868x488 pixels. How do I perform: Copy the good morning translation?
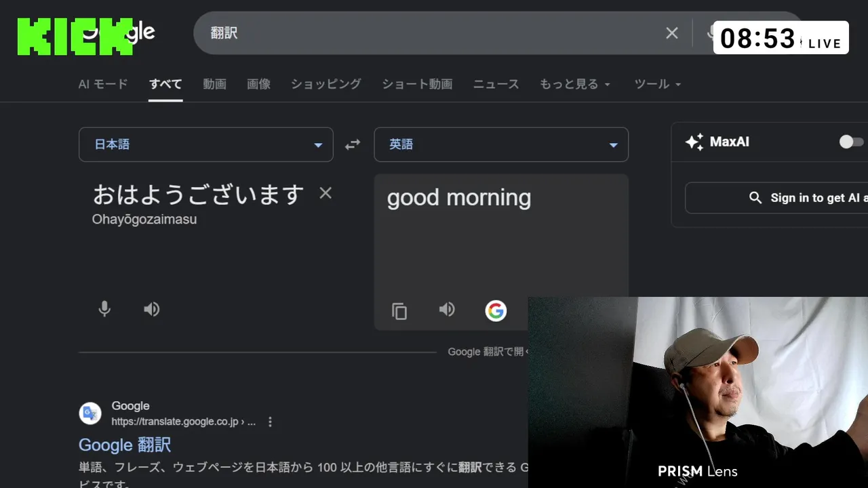(399, 311)
